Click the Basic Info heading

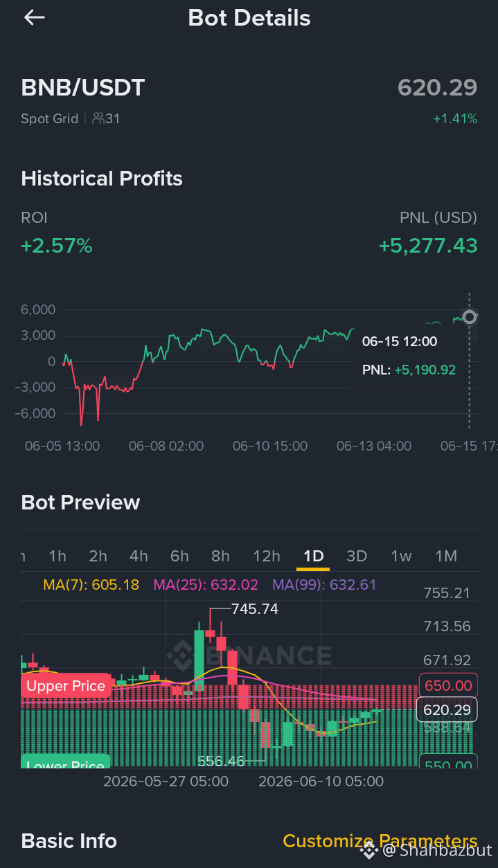point(69,841)
